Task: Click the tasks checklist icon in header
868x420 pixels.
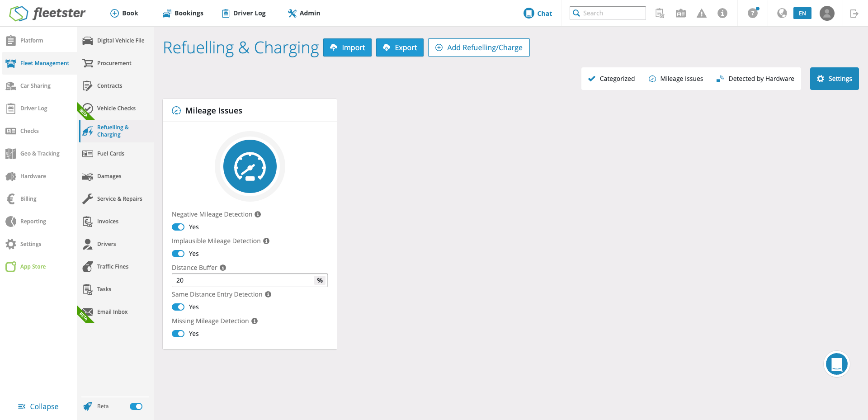Action: (x=660, y=13)
